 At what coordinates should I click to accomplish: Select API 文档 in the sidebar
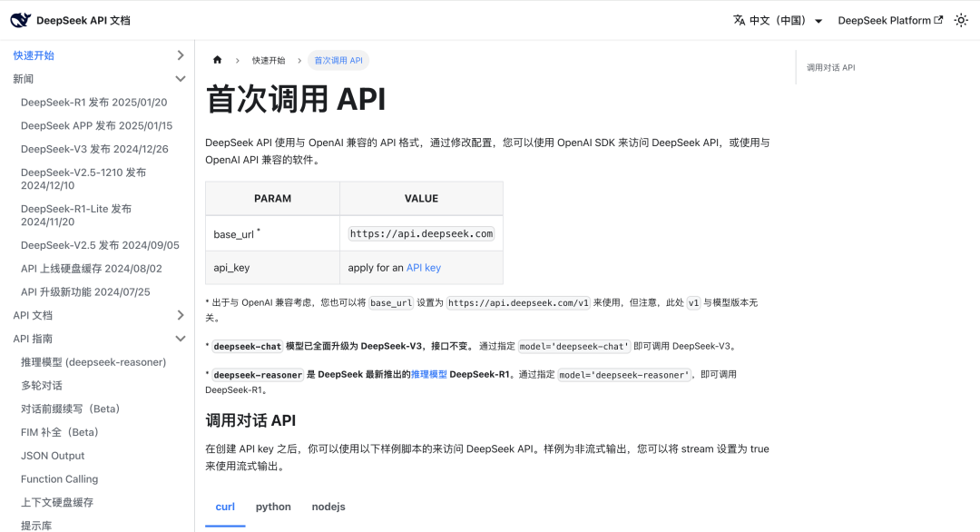(x=33, y=315)
